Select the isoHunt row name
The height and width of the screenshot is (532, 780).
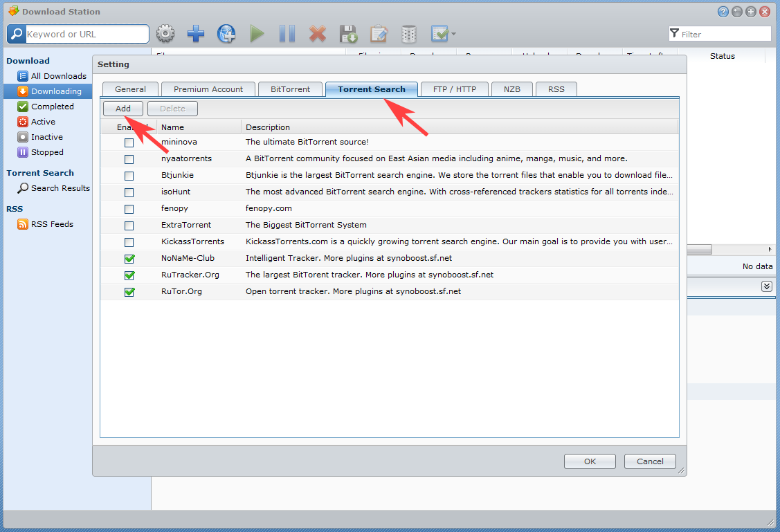(x=176, y=192)
